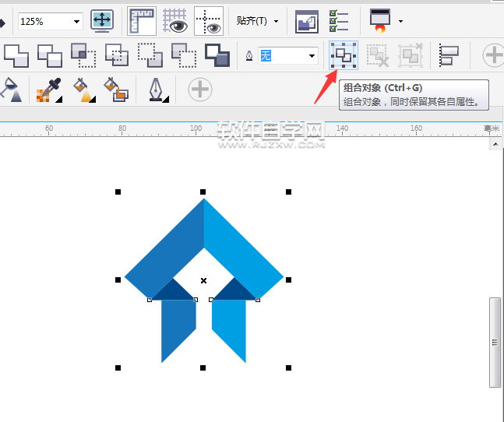Select the Outline Pen tool icon
This screenshot has width=504, height=422.
pyautogui.click(x=158, y=90)
